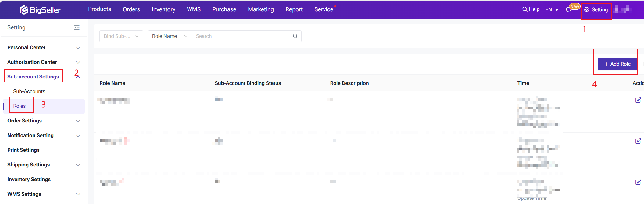Edit the first role using pencil icon
This screenshot has height=204, width=644.
coord(638,100)
